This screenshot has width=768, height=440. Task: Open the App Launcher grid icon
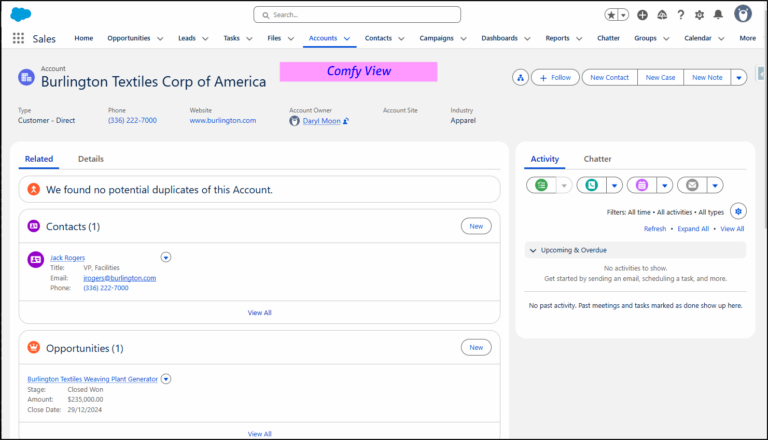click(18, 38)
